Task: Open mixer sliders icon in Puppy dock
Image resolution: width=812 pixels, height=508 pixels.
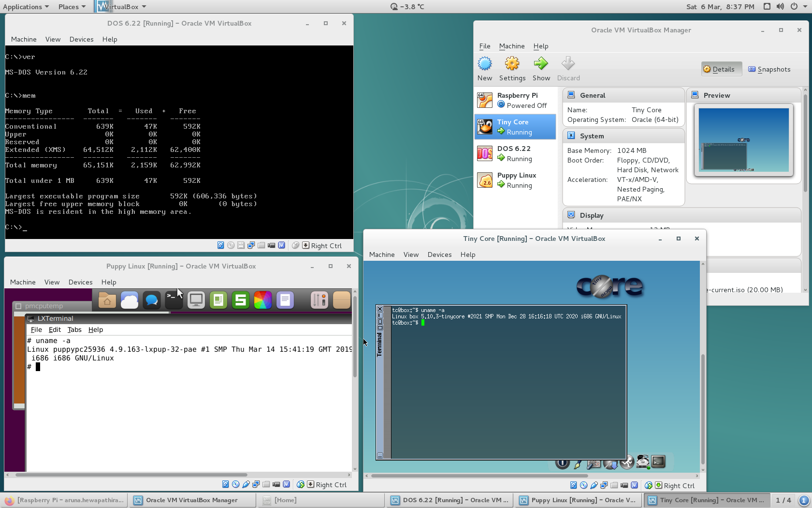Action: (x=319, y=300)
